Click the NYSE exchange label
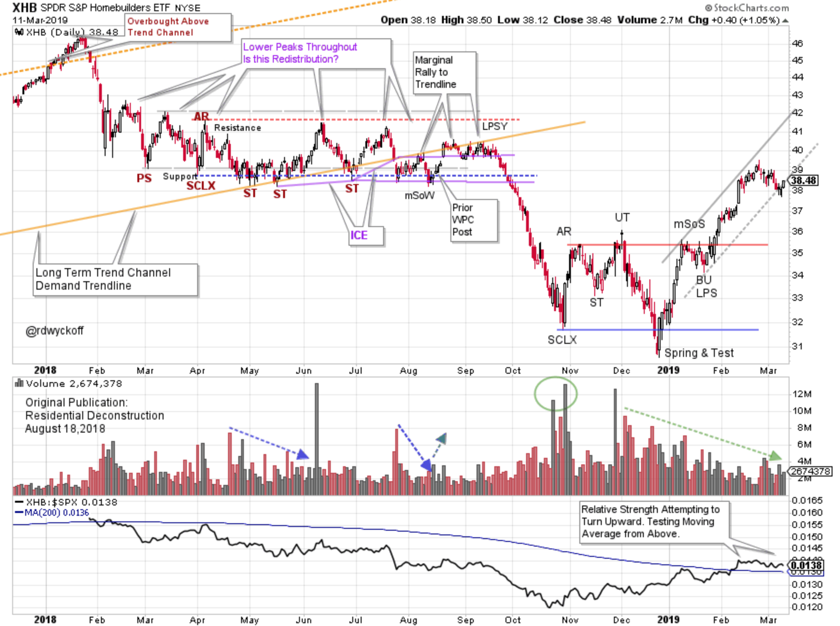This screenshot has width=840, height=626. point(187,8)
